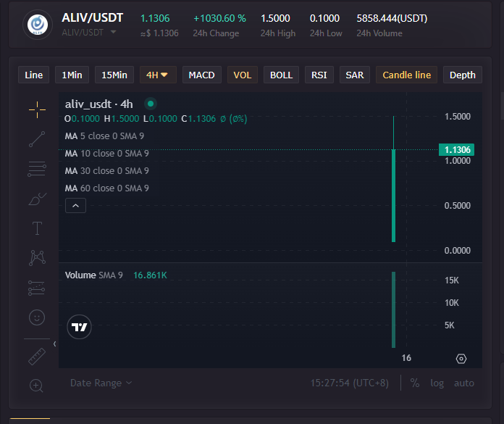Click the 1.1306 current price label
Viewport: 504px width, 424px height.
(x=457, y=149)
